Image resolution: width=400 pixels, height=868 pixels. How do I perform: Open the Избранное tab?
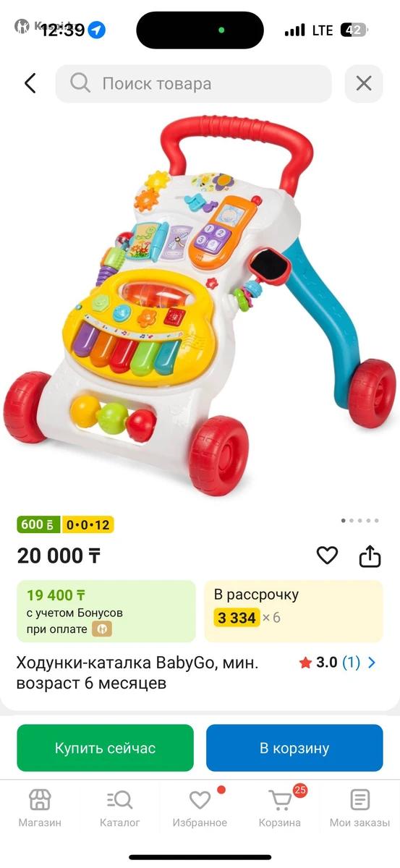pyautogui.click(x=200, y=808)
